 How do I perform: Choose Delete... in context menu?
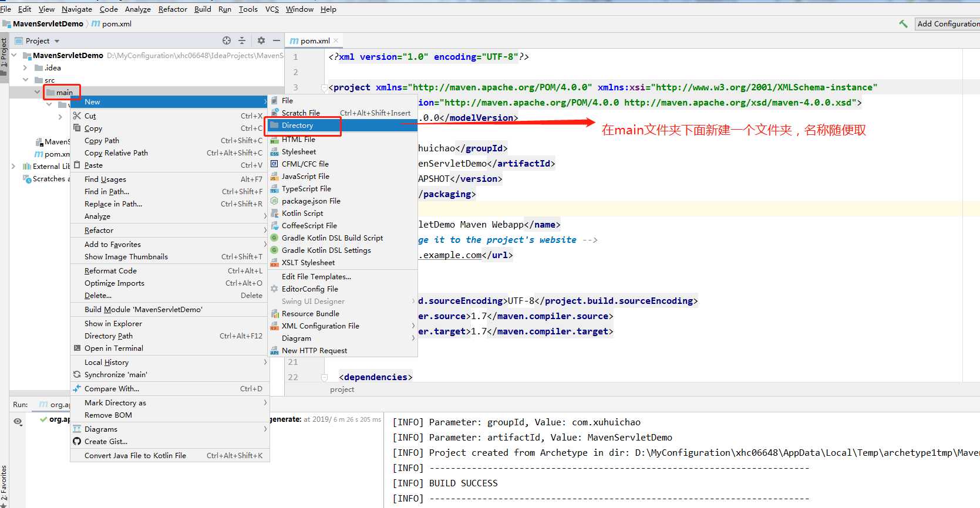pyautogui.click(x=169, y=295)
